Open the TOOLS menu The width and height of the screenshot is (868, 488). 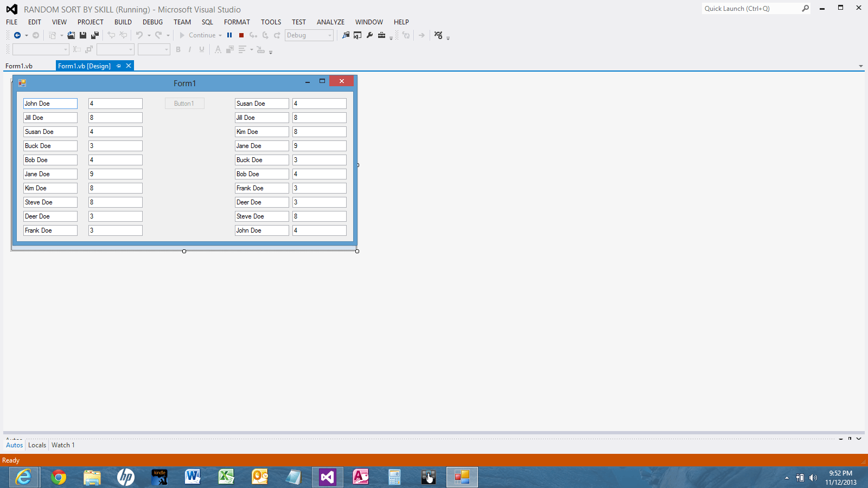[x=271, y=22]
